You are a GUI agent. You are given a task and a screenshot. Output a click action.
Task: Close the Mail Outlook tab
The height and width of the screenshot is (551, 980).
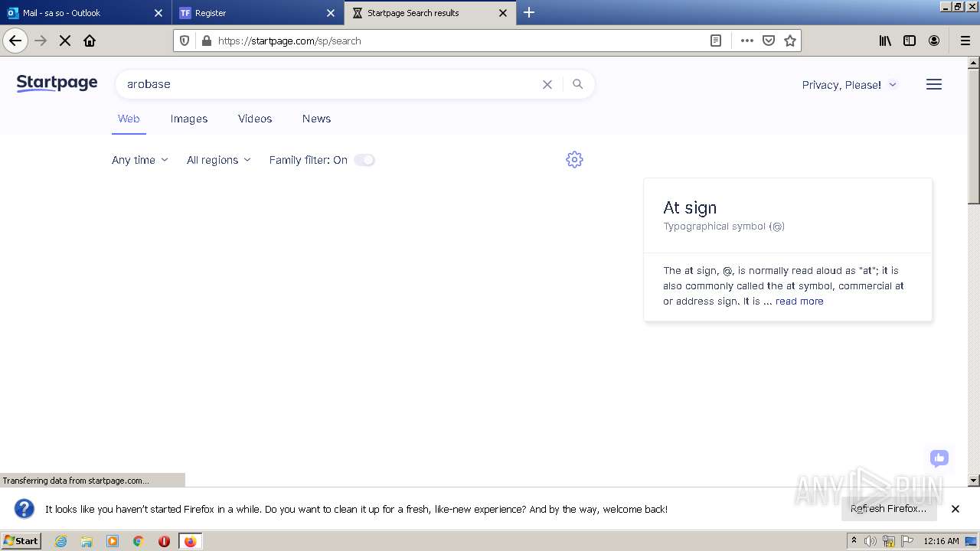pos(158,13)
